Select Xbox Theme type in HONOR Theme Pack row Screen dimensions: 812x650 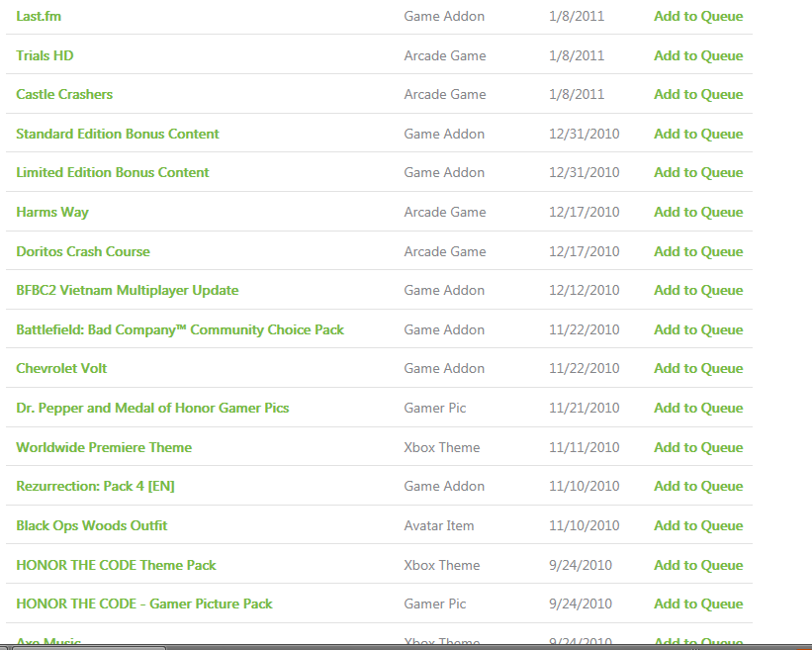click(442, 565)
